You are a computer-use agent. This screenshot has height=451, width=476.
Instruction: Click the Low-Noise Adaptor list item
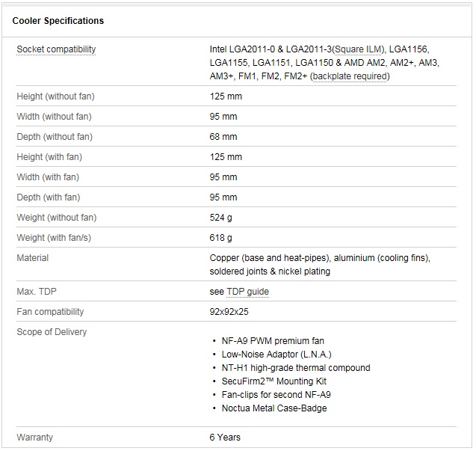[x=276, y=355]
